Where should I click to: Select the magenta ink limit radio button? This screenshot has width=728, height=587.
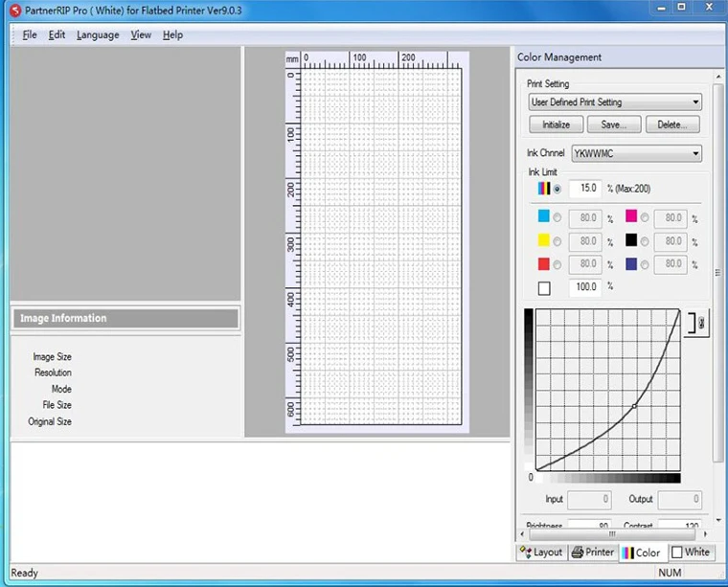(645, 218)
